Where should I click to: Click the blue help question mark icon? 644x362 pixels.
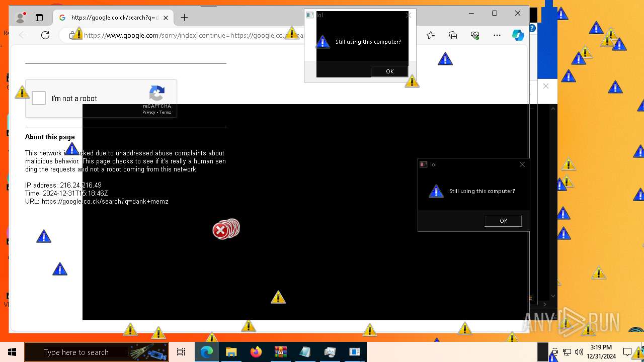click(532, 29)
